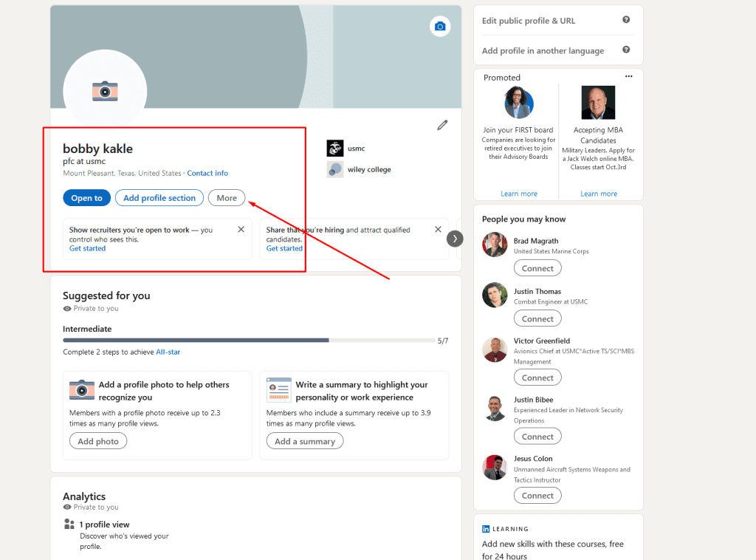
Task: Click the help icon beside Edit public profile
Action: (x=627, y=21)
